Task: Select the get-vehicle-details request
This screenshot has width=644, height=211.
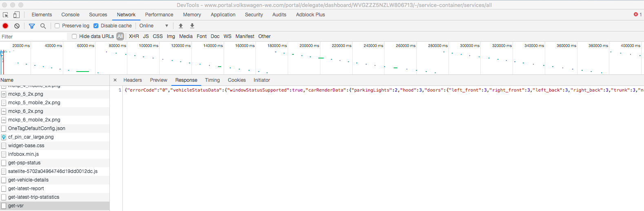Action: (x=28, y=180)
